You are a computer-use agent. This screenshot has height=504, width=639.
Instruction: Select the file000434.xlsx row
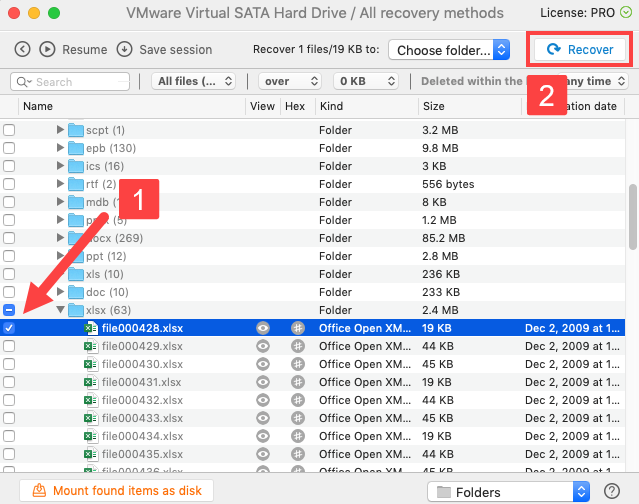(312, 436)
